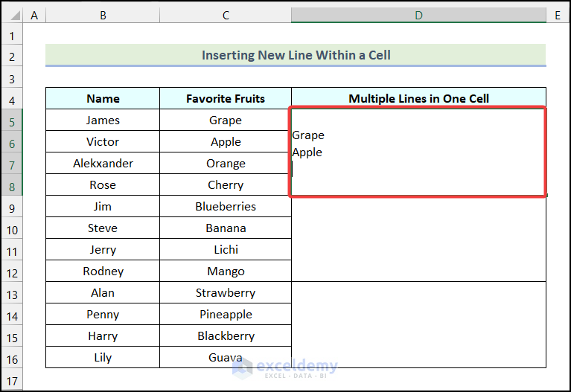Place cursor after 'Apple' in editing cell
Image resolution: width=571 pixels, height=392 pixels.
click(323, 152)
